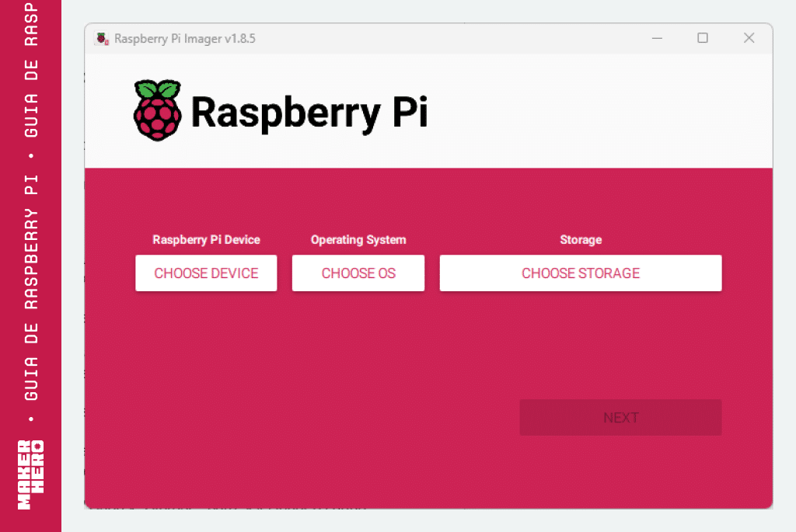Image resolution: width=796 pixels, height=532 pixels.
Task: Maximize the Raspberry Pi Imager window
Action: click(703, 38)
